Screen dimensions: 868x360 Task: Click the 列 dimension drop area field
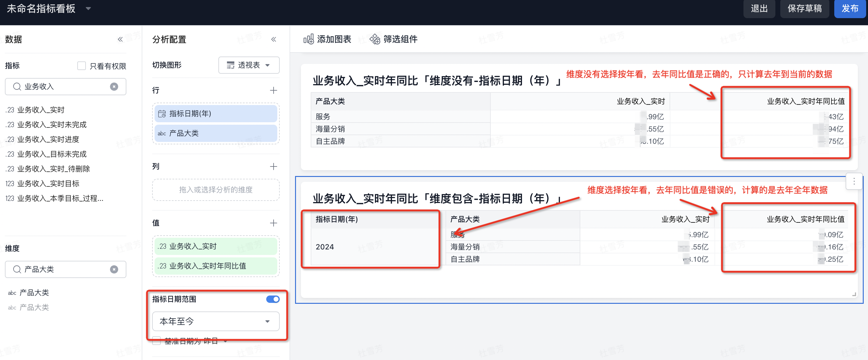click(x=216, y=190)
